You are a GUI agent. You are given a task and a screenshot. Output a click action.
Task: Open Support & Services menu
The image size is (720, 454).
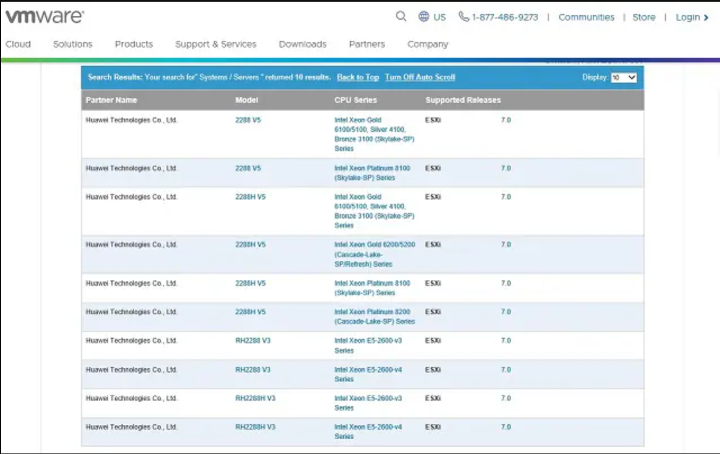click(x=215, y=44)
